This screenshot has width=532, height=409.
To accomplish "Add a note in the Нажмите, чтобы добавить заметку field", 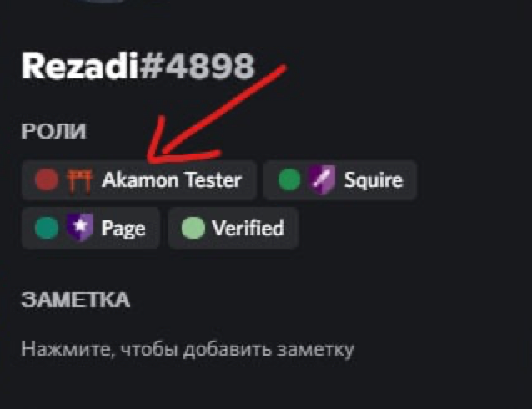I will (x=188, y=349).
